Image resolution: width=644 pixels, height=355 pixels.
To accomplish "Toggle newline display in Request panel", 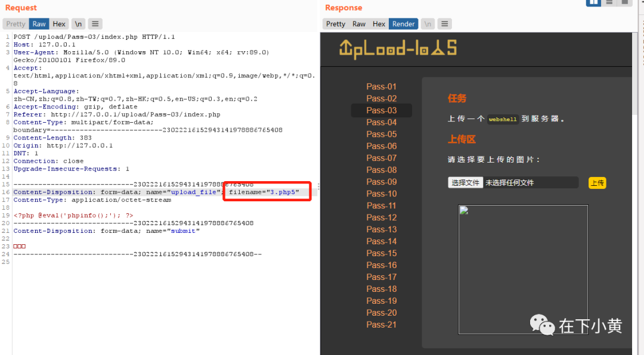I will (78, 24).
